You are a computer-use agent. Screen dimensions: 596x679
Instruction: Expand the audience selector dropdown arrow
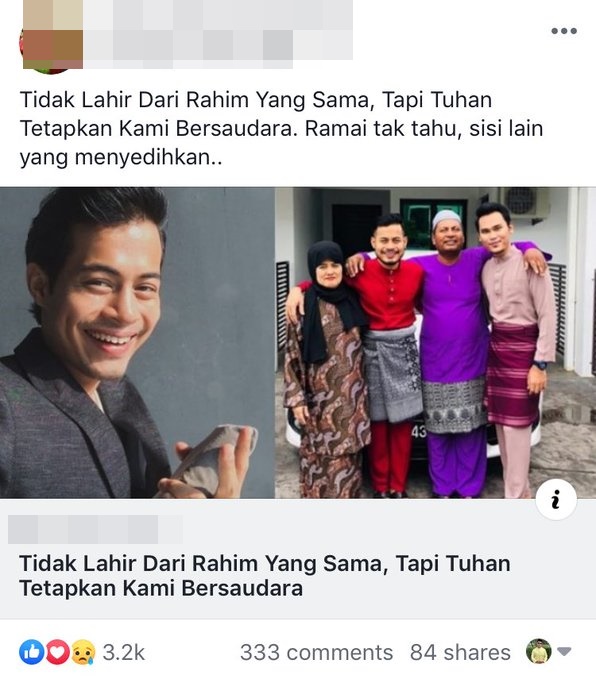[564, 651]
